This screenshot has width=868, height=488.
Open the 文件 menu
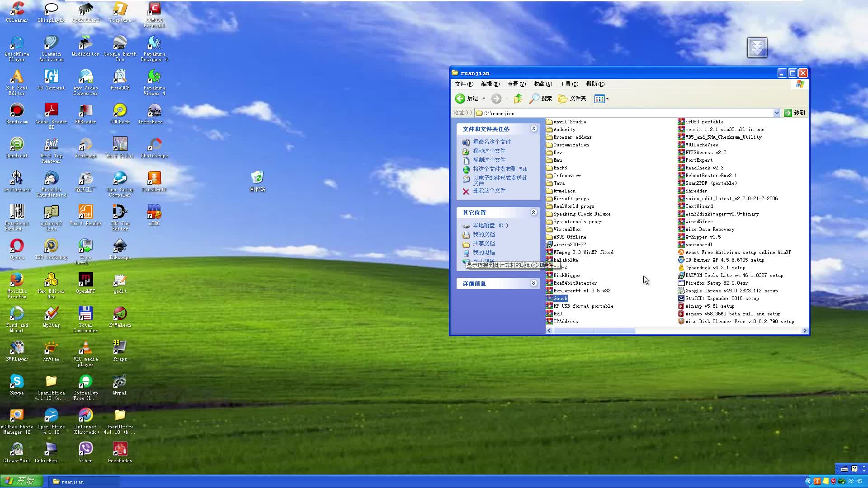point(463,84)
